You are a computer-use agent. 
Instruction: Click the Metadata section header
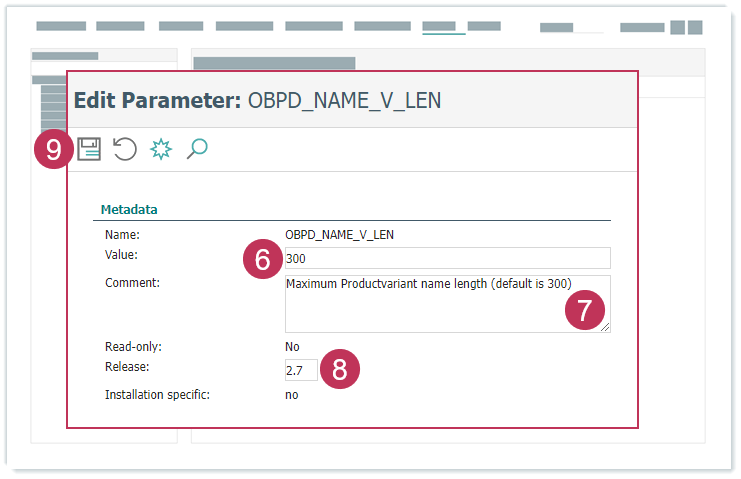pyautogui.click(x=129, y=210)
